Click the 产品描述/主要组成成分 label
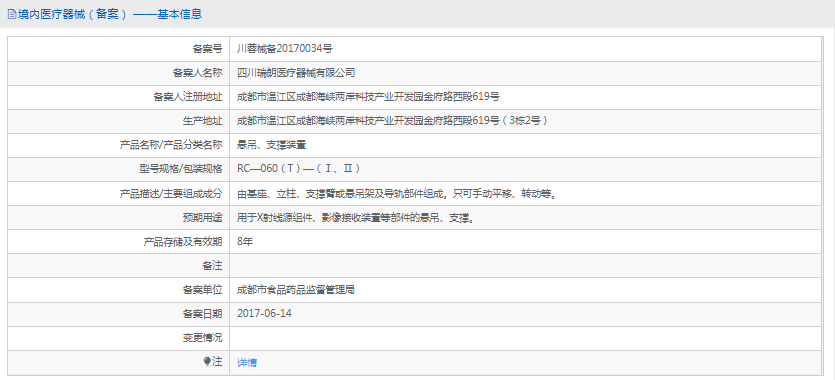 pos(170,193)
